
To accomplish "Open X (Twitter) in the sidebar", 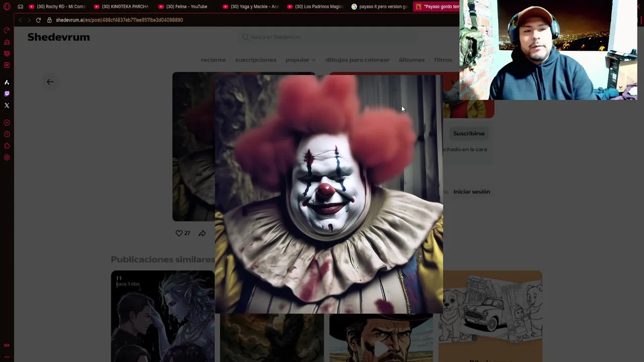I will pyautogui.click(x=7, y=106).
